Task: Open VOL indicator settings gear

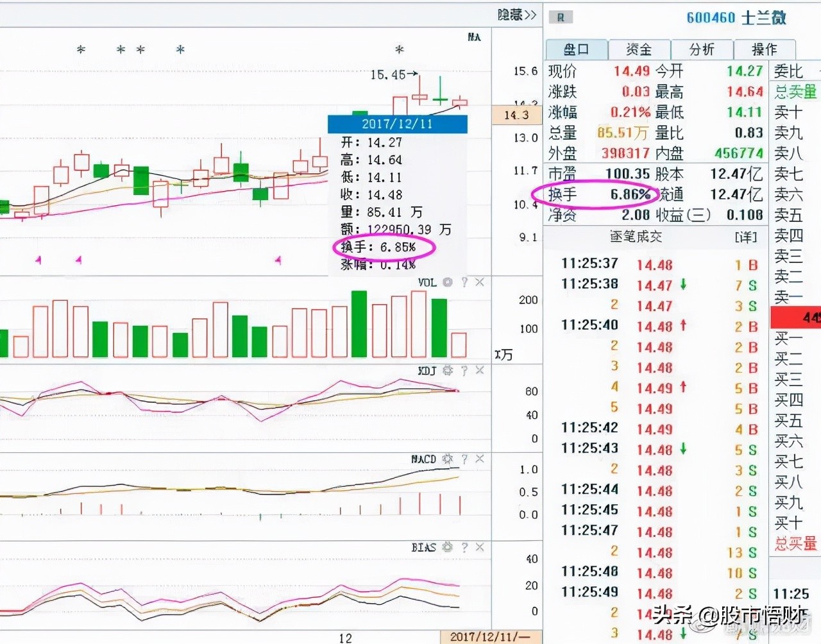Action: [448, 282]
